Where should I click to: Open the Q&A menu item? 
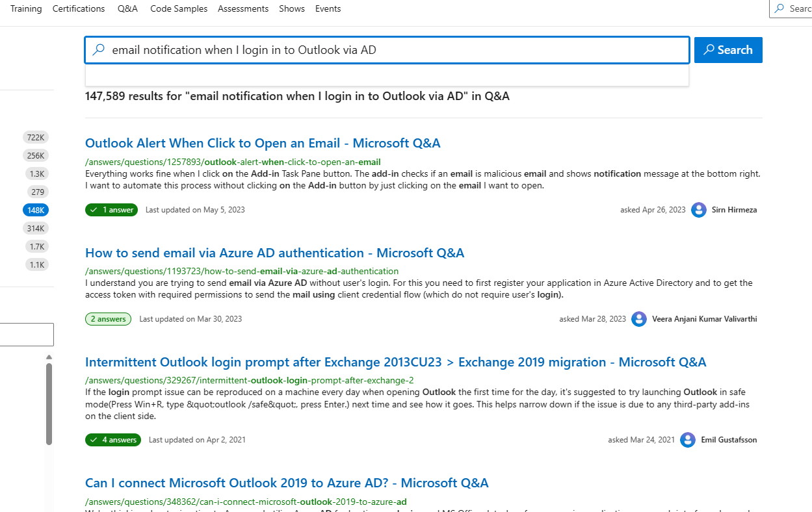[x=127, y=8]
